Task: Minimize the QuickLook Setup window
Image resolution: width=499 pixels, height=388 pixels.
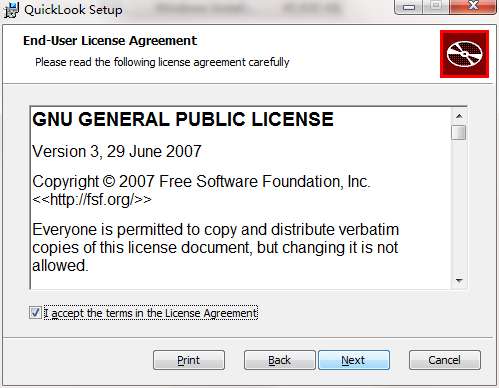Action: tap(409, 7)
